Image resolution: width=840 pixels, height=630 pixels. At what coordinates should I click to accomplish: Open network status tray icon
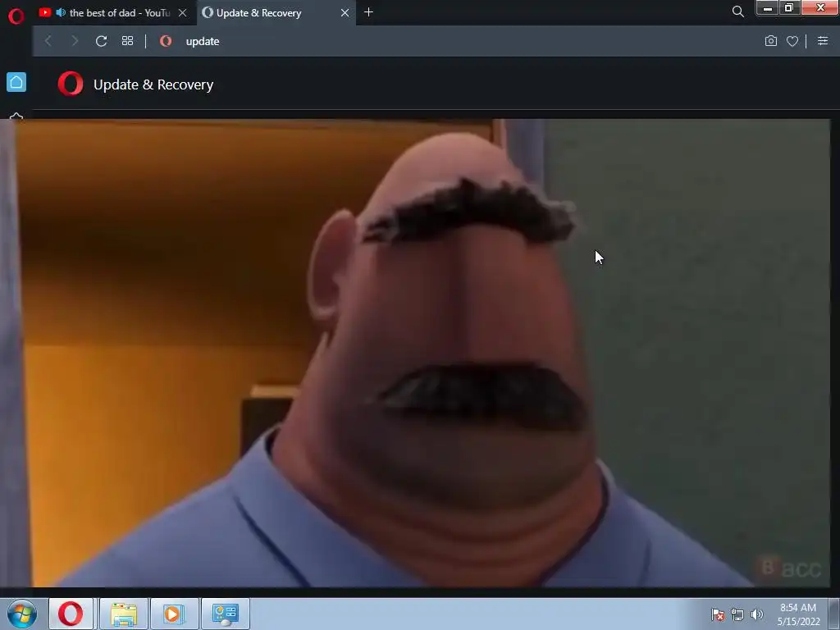pos(737,614)
